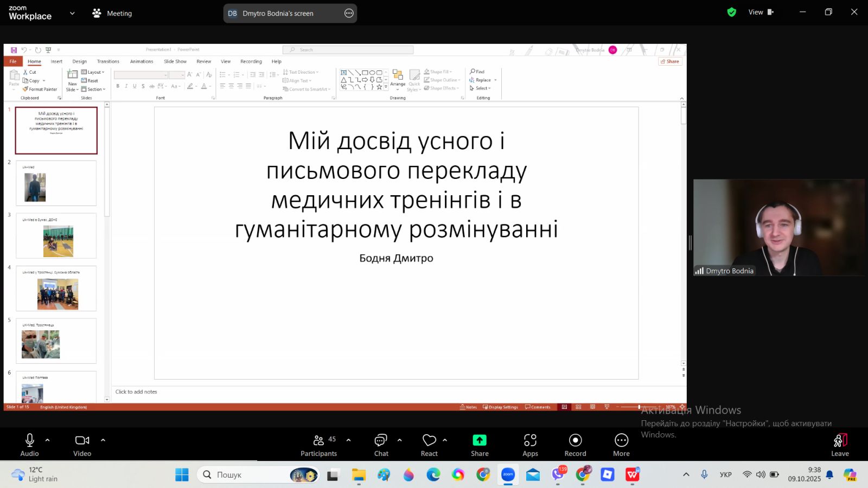Toggle italic formatting

125,86
